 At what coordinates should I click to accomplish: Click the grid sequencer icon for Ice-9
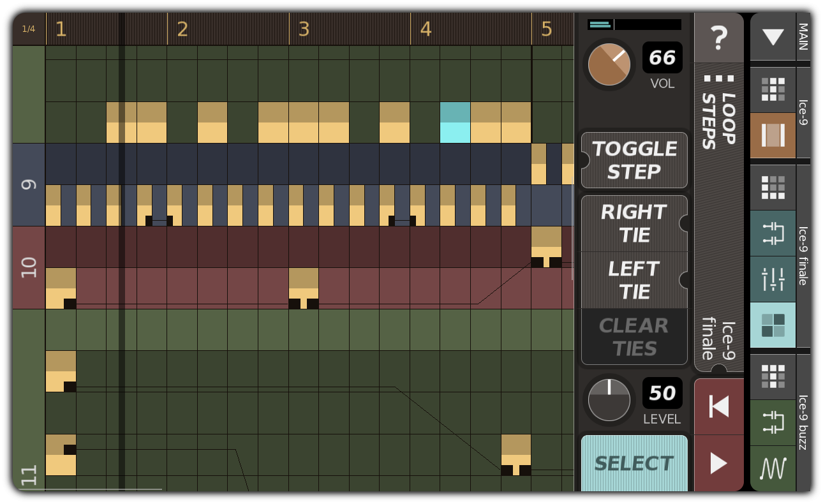tap(773, 89)
